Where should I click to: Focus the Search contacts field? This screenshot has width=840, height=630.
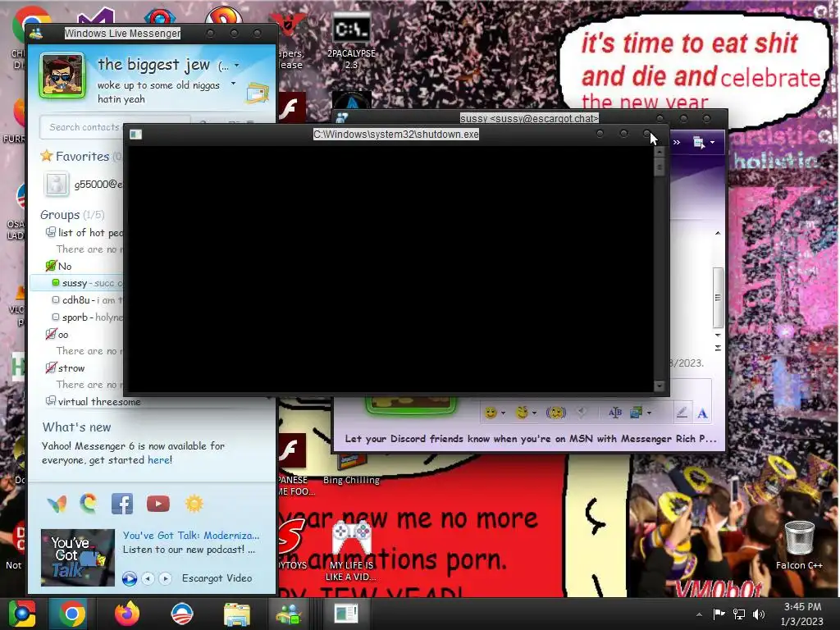coord(115,127)
